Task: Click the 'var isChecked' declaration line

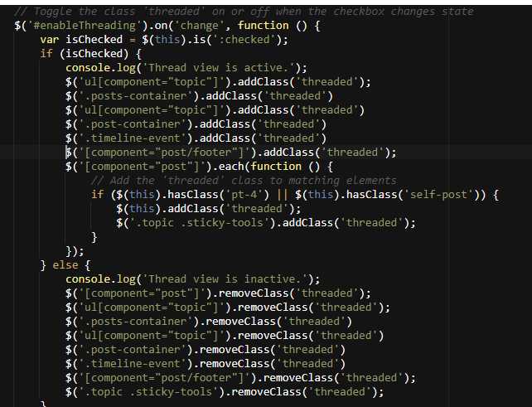Action: point(164,40)
